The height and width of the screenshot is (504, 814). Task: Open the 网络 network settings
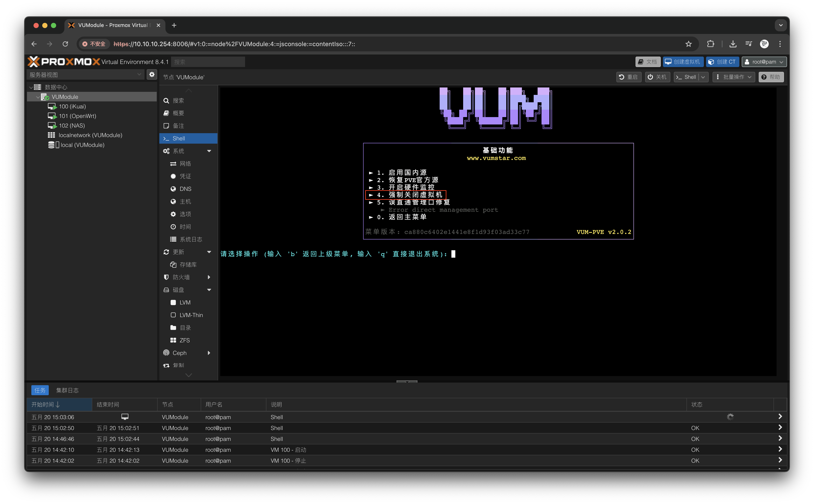tap(186, 163)
